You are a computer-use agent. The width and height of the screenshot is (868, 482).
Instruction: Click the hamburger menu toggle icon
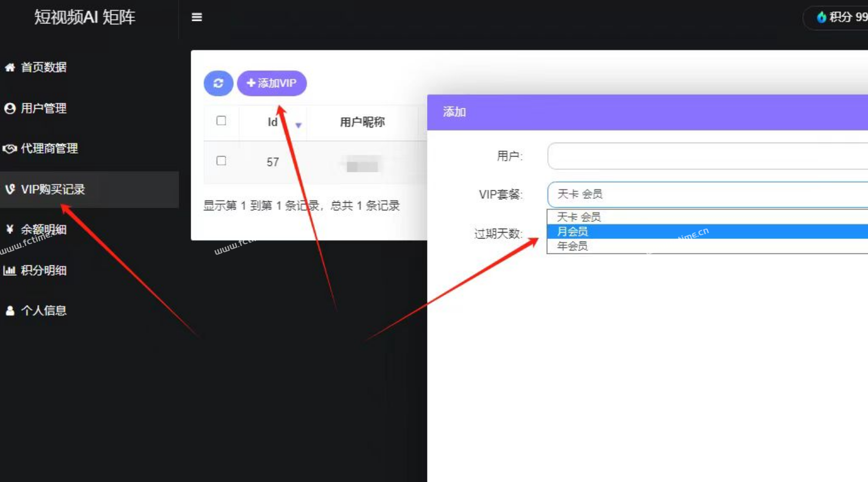197,17
